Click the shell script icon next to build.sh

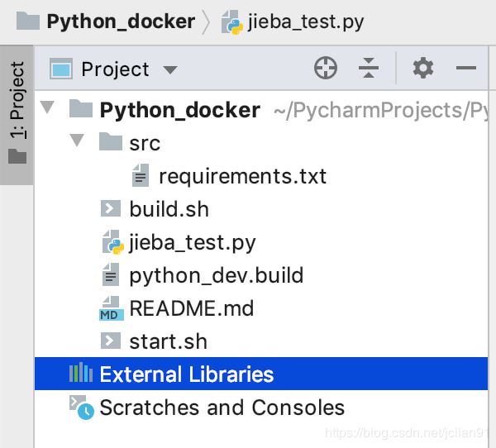(x=110, y=209)
